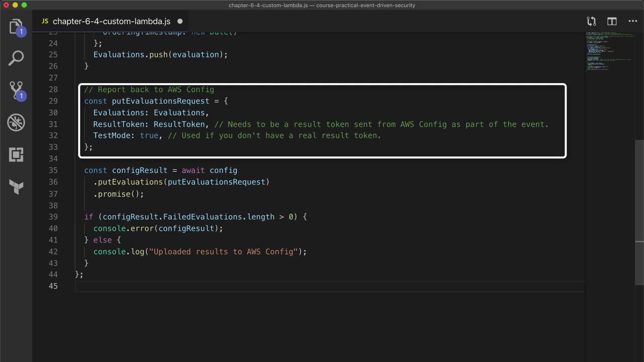644x362 pixels.
Task: Open the More Actions ellipsis menu
Action: coord(633,21)
